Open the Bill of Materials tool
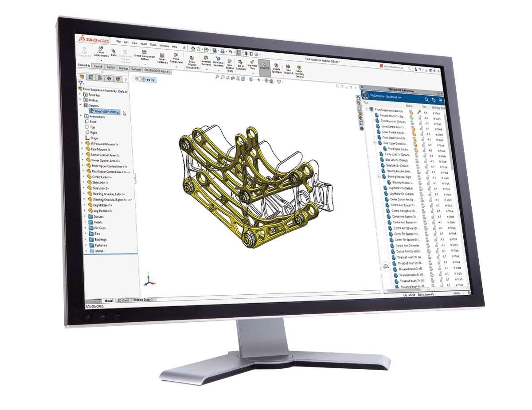 click(241, 63)
